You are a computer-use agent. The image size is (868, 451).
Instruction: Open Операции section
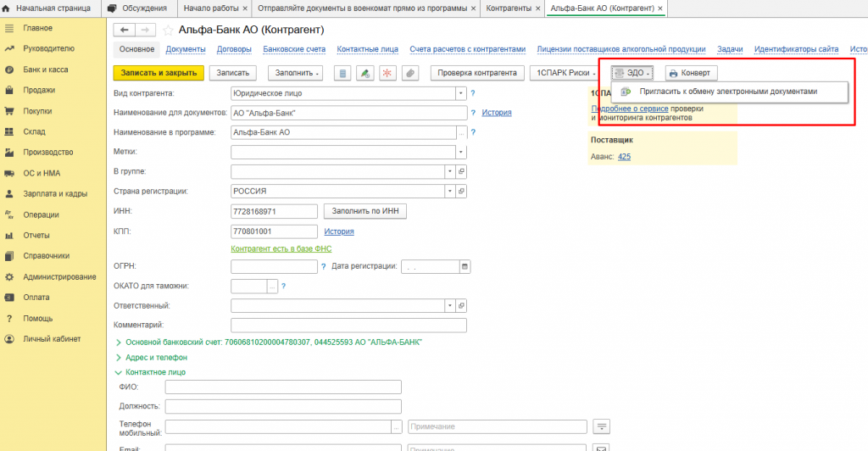click(x=41, y=214)
